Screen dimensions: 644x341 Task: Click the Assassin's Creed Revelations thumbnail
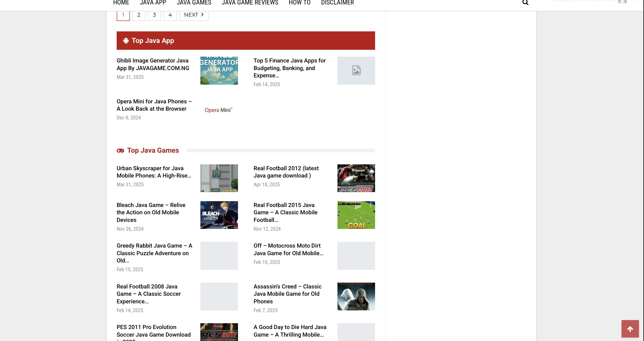pos(356,297)
